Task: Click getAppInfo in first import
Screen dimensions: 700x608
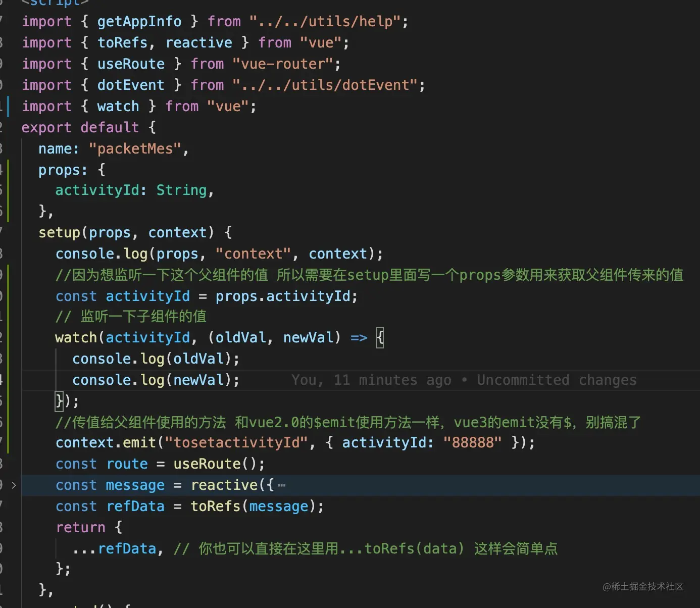Action: [x=139, y=21]
